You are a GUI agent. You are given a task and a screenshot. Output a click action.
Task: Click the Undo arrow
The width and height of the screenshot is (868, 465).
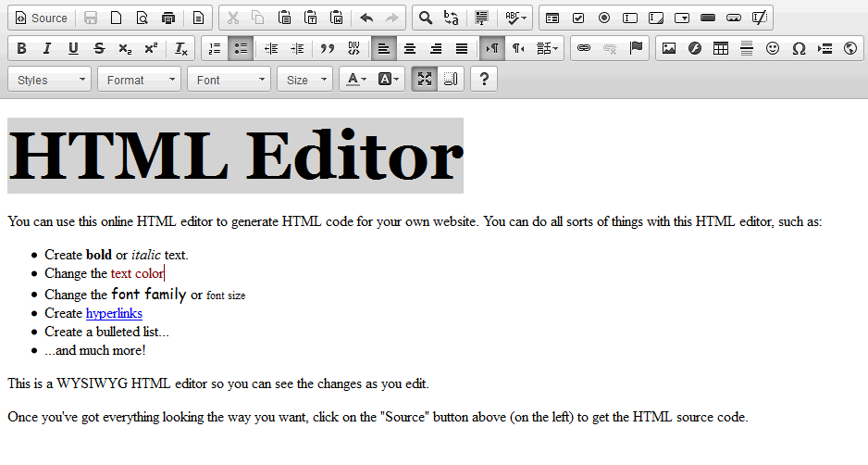pos(366,18)
